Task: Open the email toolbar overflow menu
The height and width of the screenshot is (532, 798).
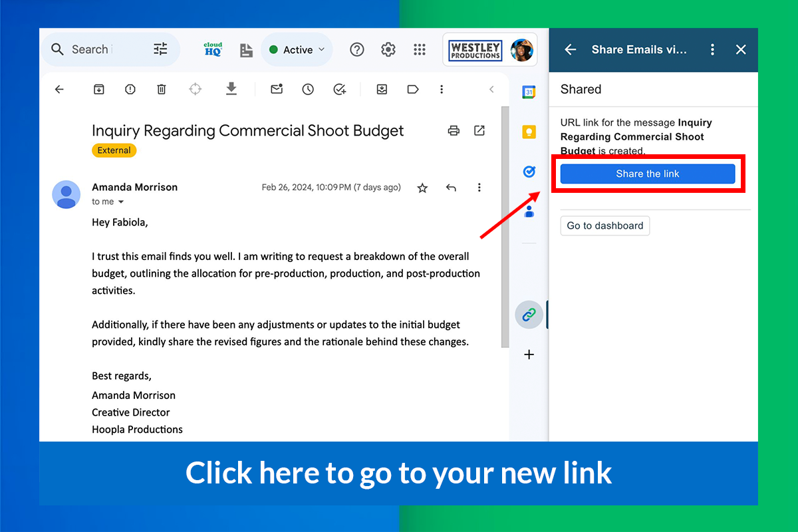Action: click(442, 89)
